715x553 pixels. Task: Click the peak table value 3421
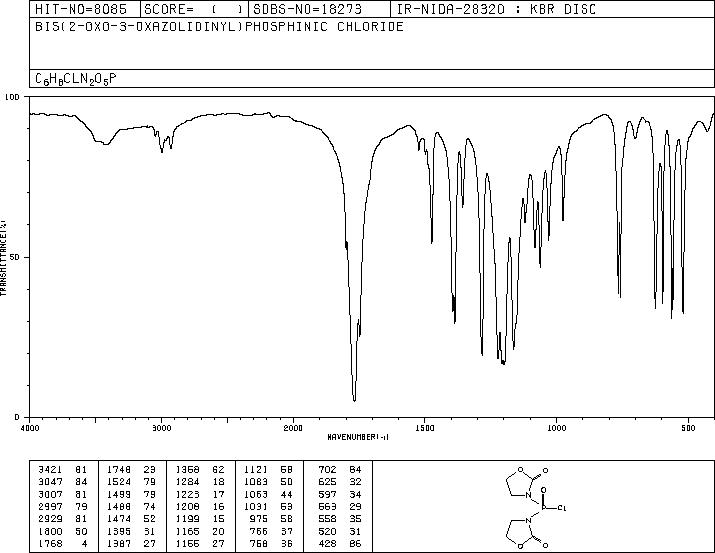pos(50,470)
